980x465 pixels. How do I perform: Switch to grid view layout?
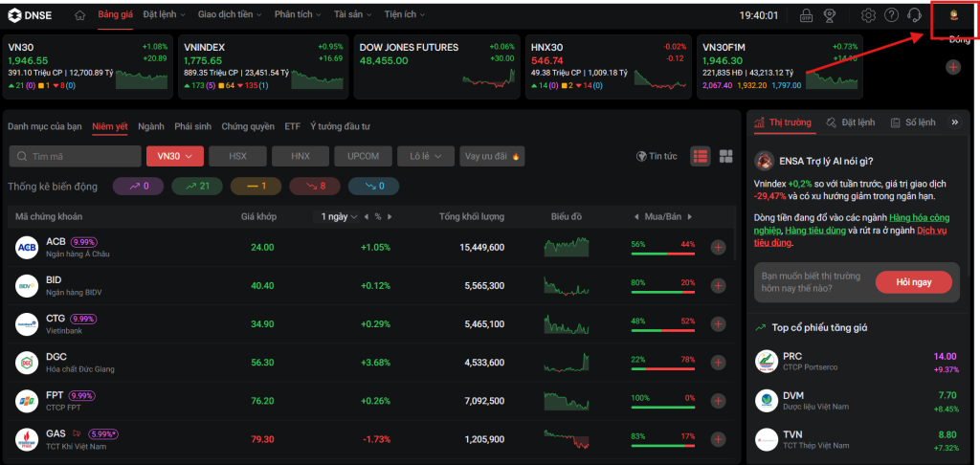click(x=725, y=156)
